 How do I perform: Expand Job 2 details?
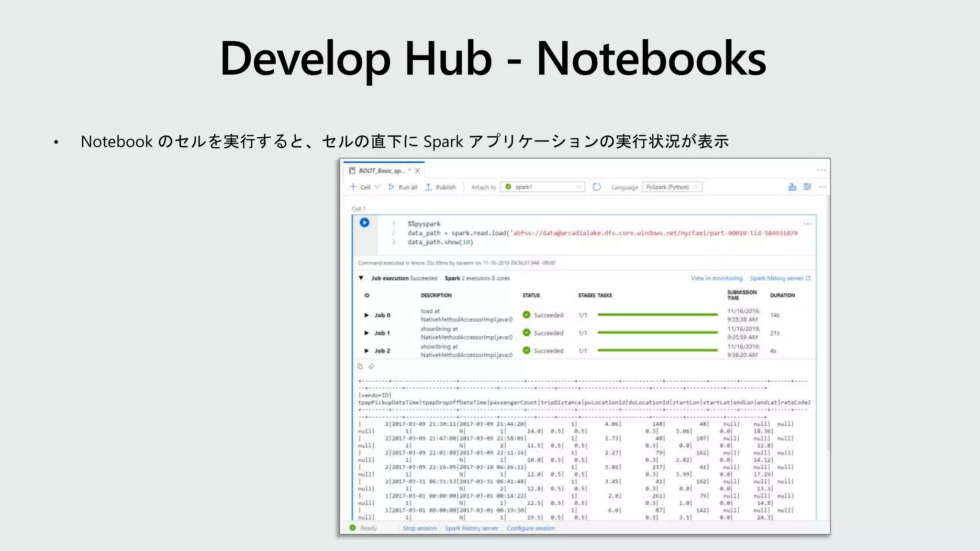[x=367, y=351]
